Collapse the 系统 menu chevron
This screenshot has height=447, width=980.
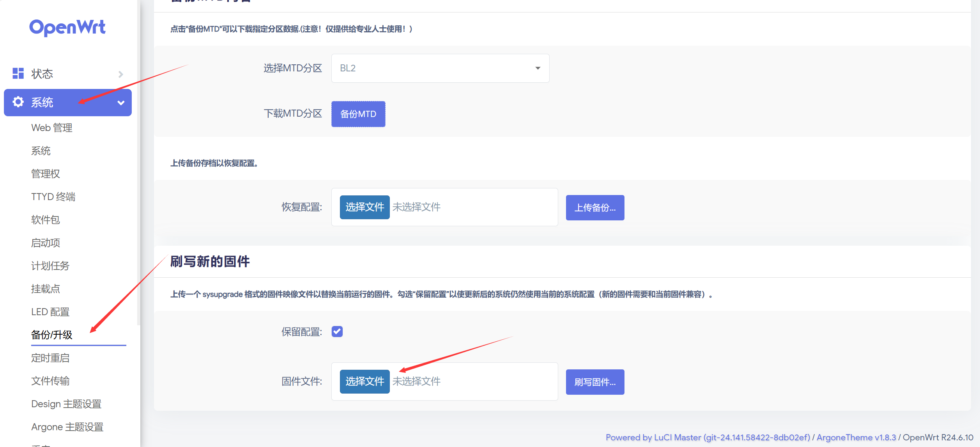(121, 103)
